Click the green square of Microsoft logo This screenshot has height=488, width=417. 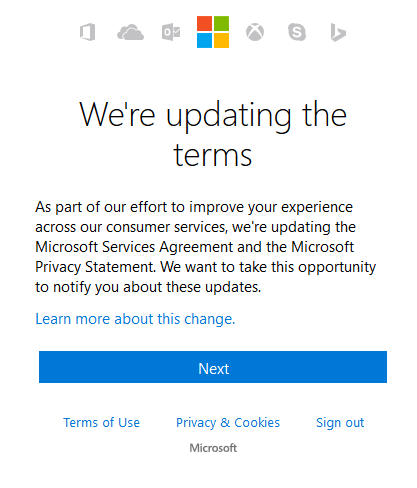[221, 23]
